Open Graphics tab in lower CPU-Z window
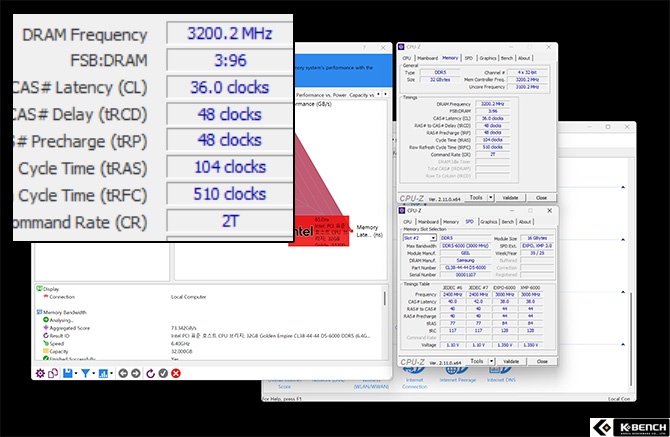 pos(488,222)
